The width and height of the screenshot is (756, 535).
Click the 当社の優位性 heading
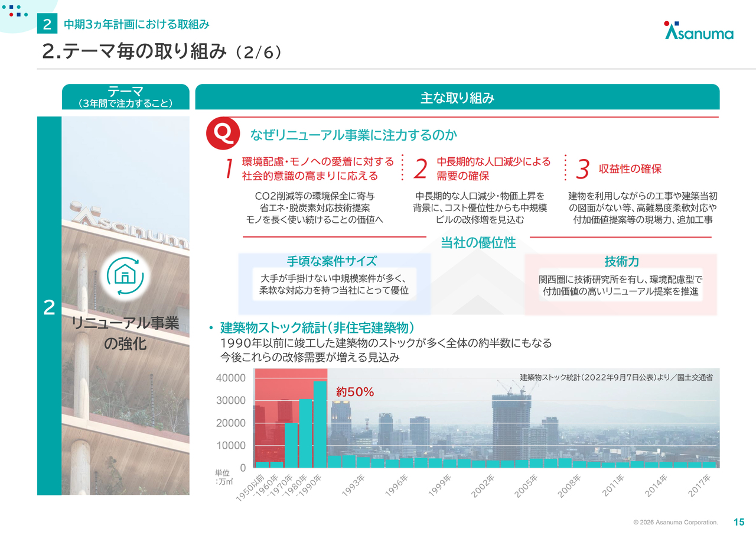(x=478, y=242)
